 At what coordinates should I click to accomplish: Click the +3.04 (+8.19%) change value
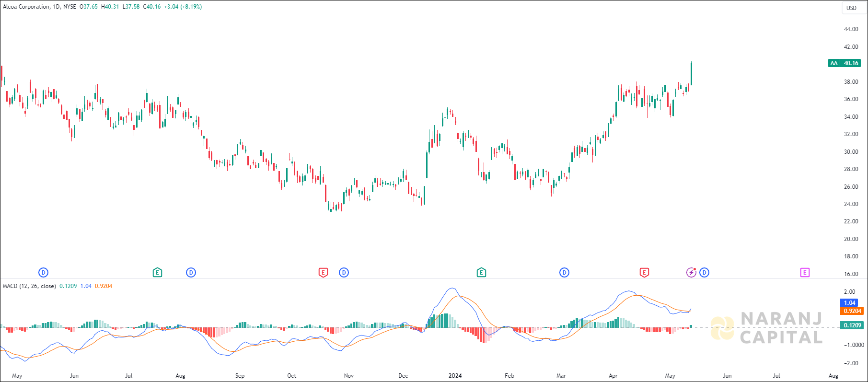[x=183, y=7]
